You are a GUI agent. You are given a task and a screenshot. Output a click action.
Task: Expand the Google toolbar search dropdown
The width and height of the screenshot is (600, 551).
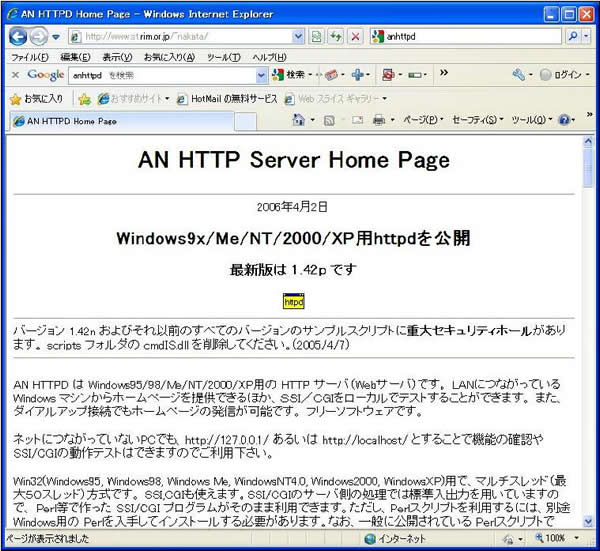pyautogui.click(x=261, y=75)
